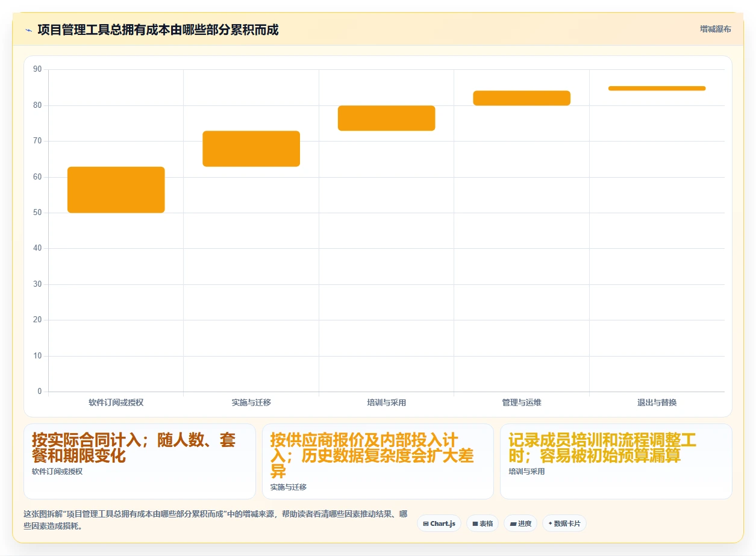Screen dimensions: 756x556
Task: Click the 软件订阅或授权 x-axis label
Action: point(116,402)
